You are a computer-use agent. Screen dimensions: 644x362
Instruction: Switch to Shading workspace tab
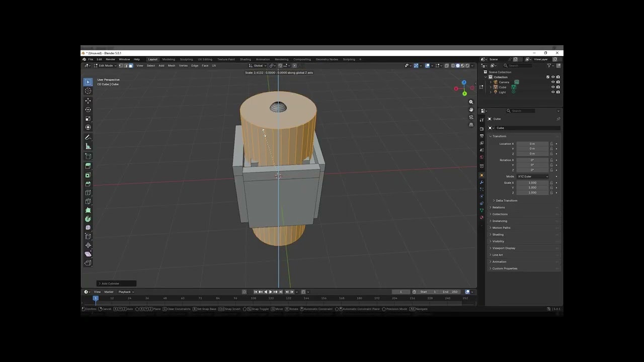pyautogui.click(x=245, y=59)
